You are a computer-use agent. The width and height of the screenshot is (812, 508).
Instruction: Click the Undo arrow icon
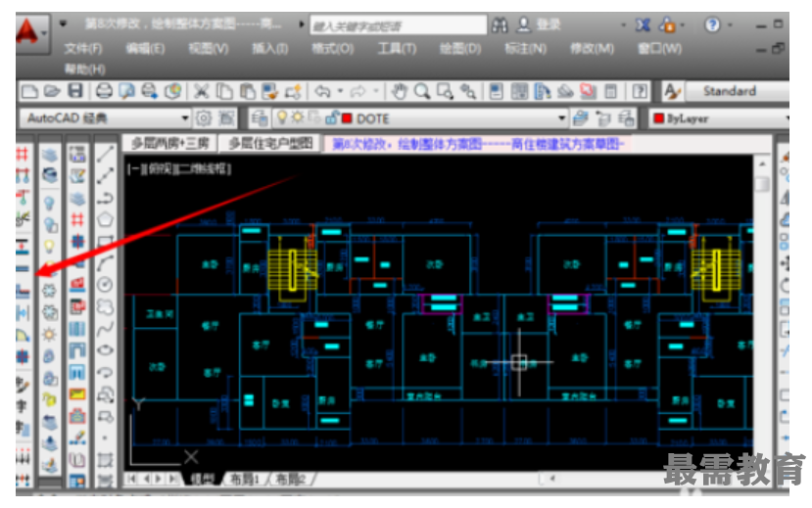[x=322, y=92]
